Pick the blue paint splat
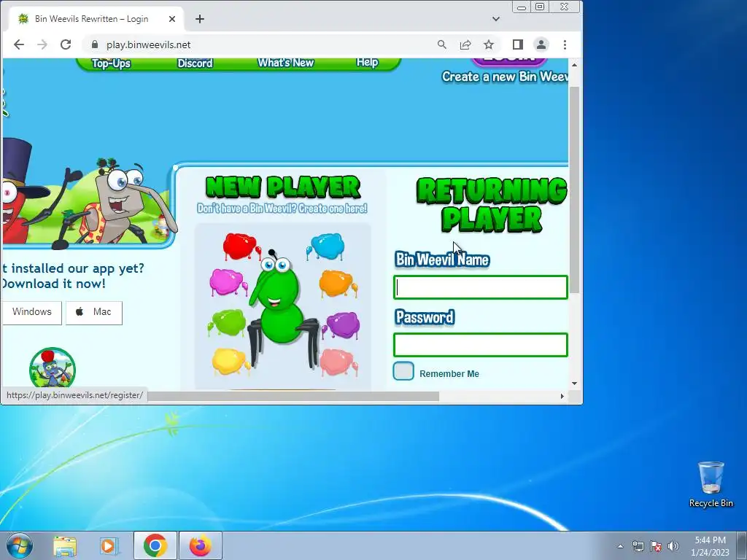The height and width of the screenshot is (560, 747). [x=326, y=246]
